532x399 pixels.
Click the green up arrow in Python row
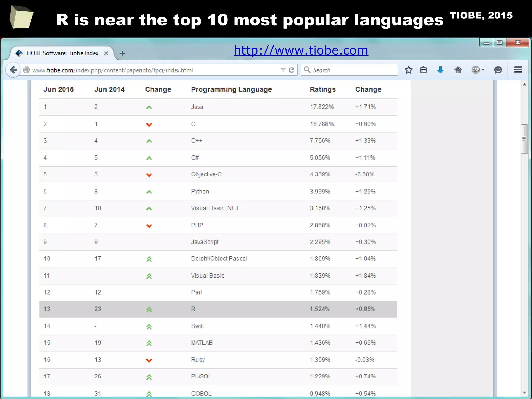click(149, 192)
